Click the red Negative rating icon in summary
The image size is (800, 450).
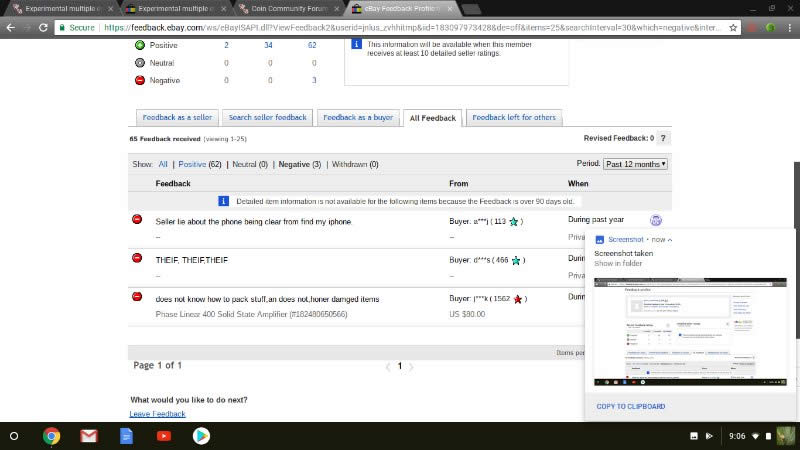140,80
